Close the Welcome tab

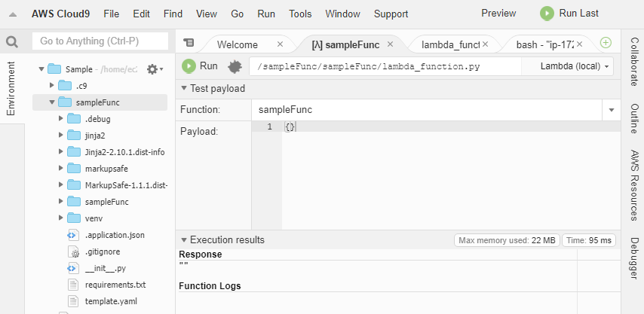[280, 44]
